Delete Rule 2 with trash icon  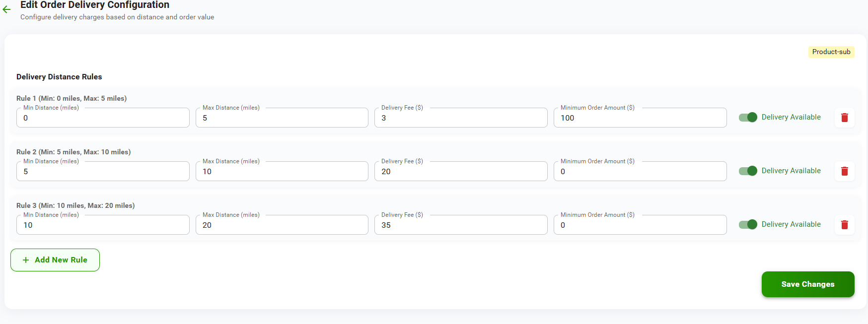point(844,171)
